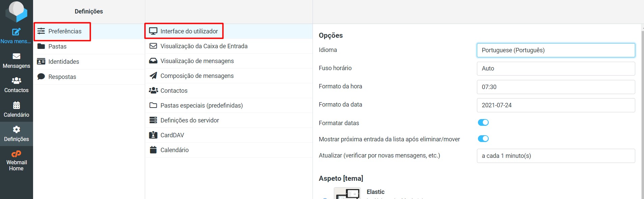
Task: Open Calendário icon in left sidebar
Action: [16, 105]
